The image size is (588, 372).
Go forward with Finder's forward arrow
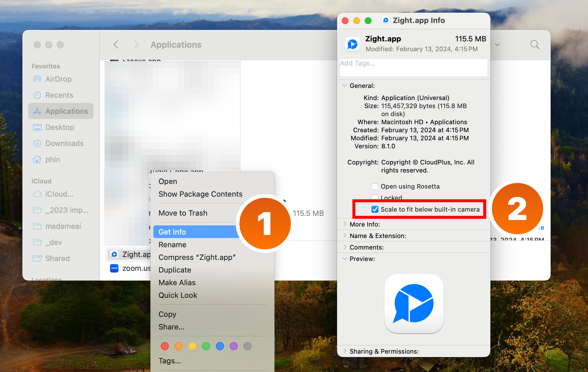[136, 45]
